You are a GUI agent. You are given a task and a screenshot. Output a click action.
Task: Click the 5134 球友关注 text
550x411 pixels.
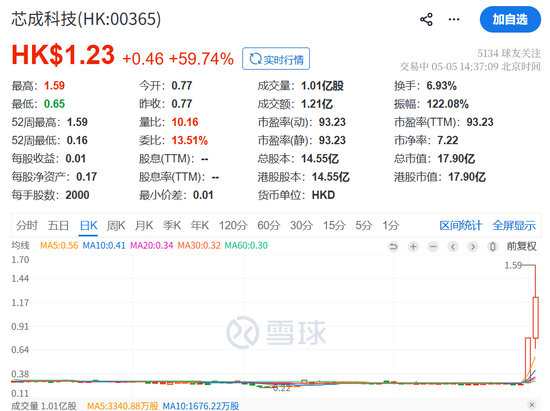point(509,53)
